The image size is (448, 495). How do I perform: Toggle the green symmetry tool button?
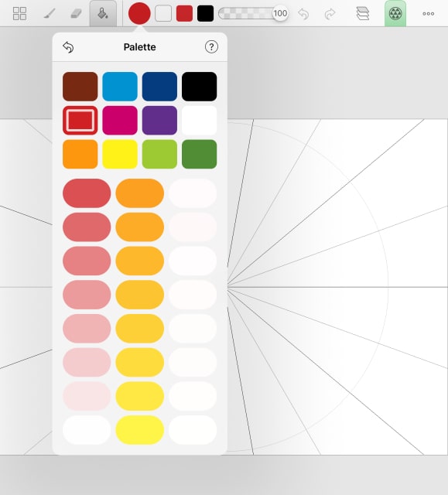tap(395, 14)
